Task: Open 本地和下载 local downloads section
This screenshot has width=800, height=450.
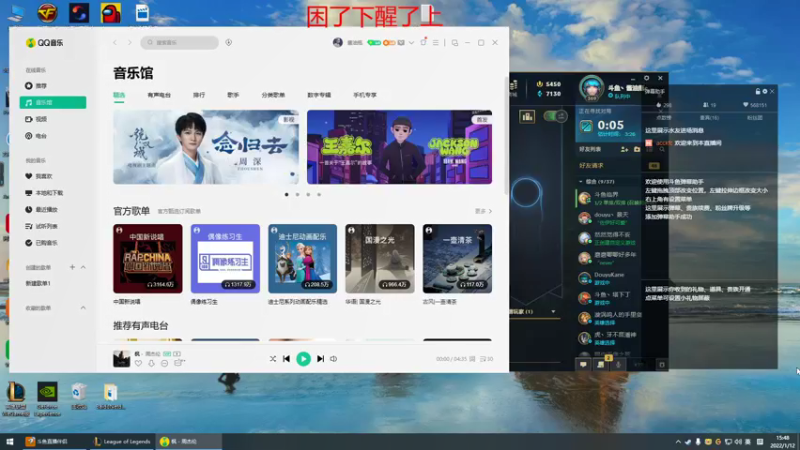Action: (44, 193)
